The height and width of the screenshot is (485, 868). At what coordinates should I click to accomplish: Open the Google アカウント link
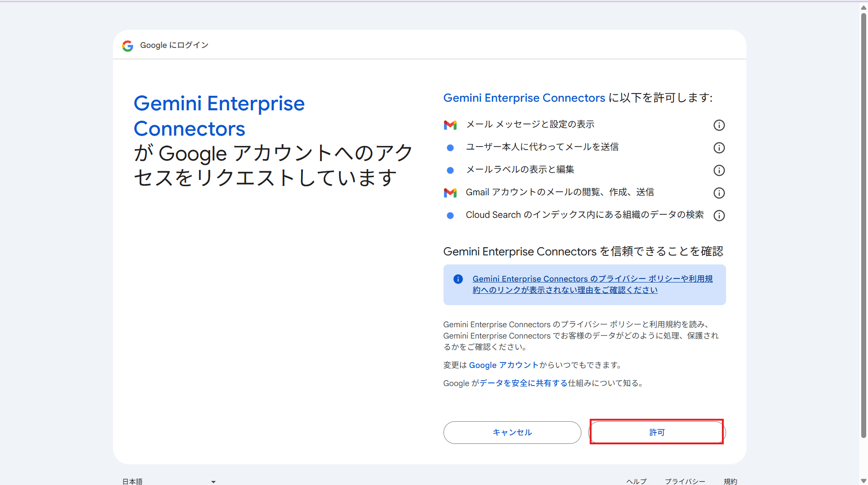pos(504,365)
